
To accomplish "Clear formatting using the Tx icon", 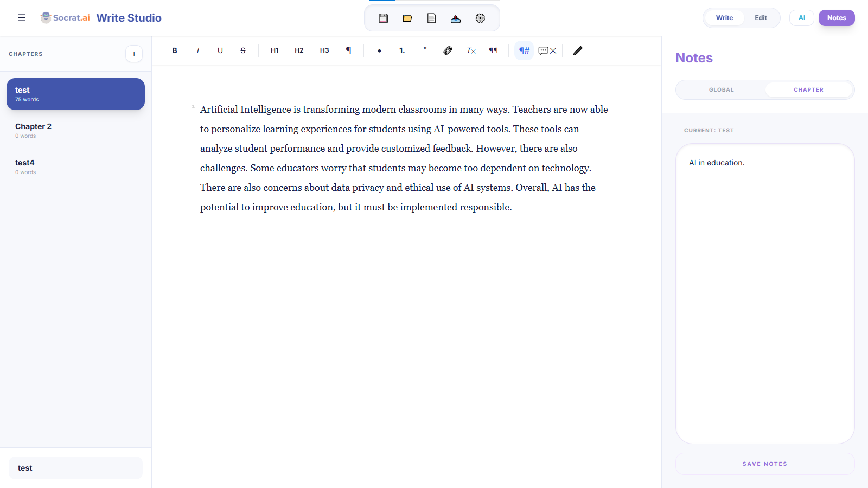I will [470, 50].
